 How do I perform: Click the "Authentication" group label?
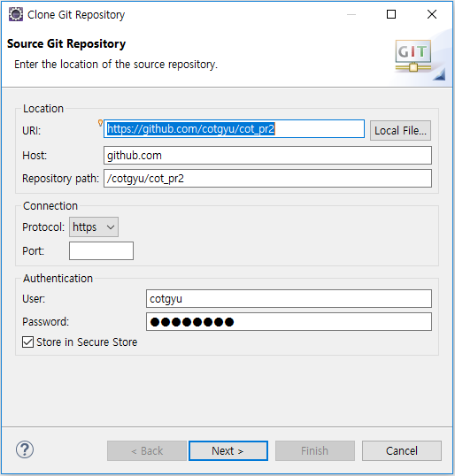58,279
